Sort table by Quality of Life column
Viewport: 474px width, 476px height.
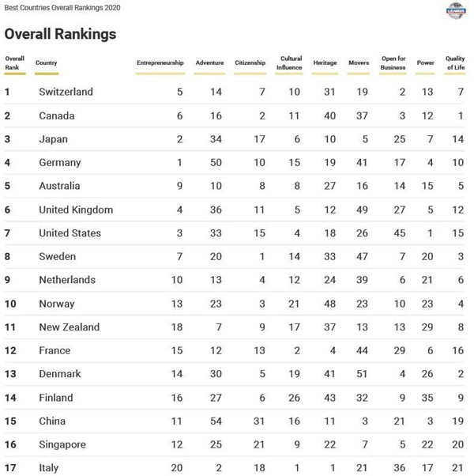point(455,62)
